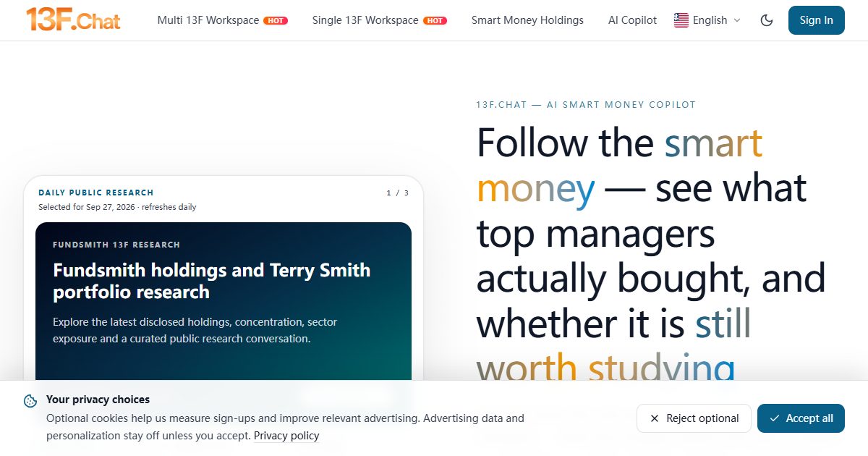Open AI Copilot page
The image size is (868, 456).
pos(633,20)
